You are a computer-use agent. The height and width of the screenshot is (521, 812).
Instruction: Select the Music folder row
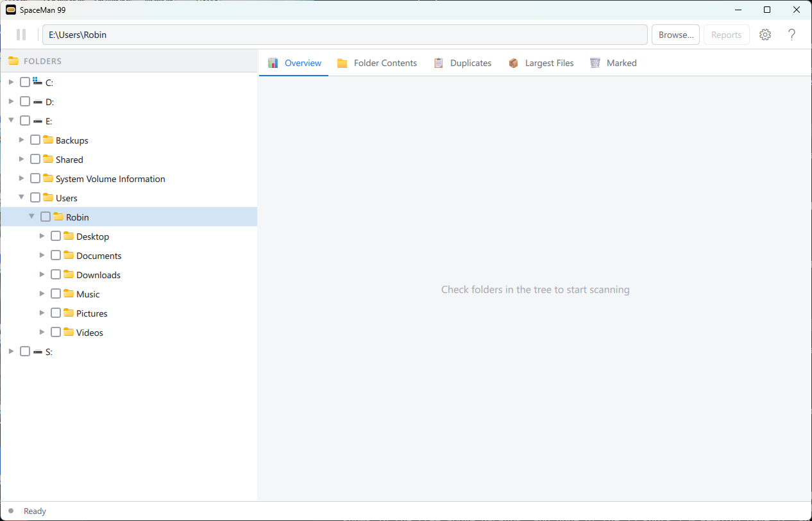[128, 294]
